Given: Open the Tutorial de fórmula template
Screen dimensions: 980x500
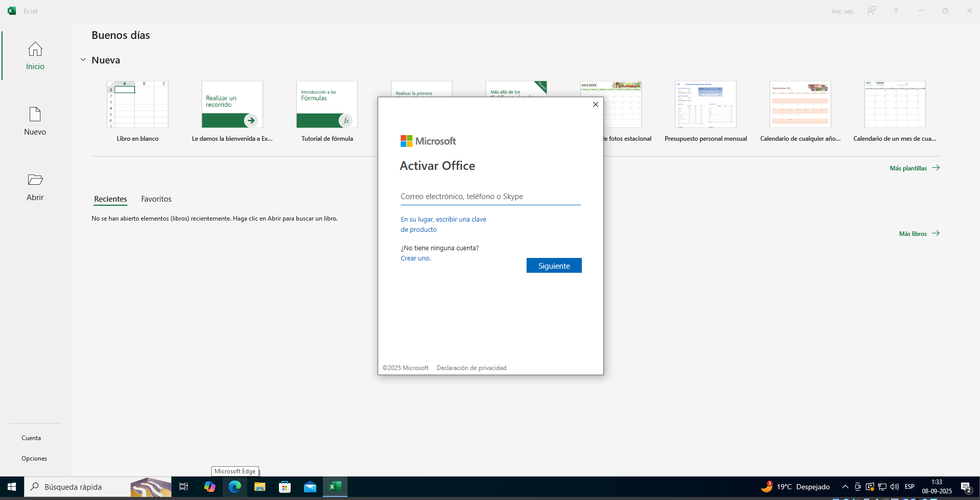Looking at the screenshot, I should [327, 112].
